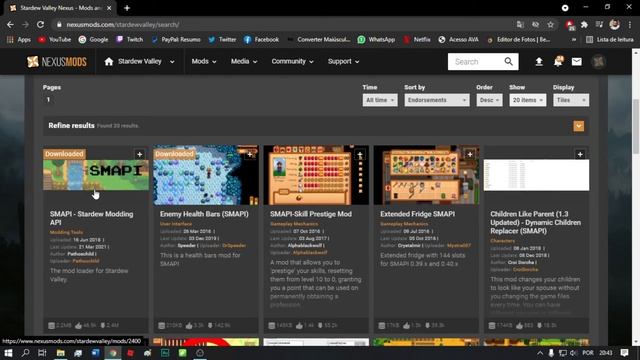640x360 pixels.
Task: Open Modding Tools category link
Action: click(67, 232)
